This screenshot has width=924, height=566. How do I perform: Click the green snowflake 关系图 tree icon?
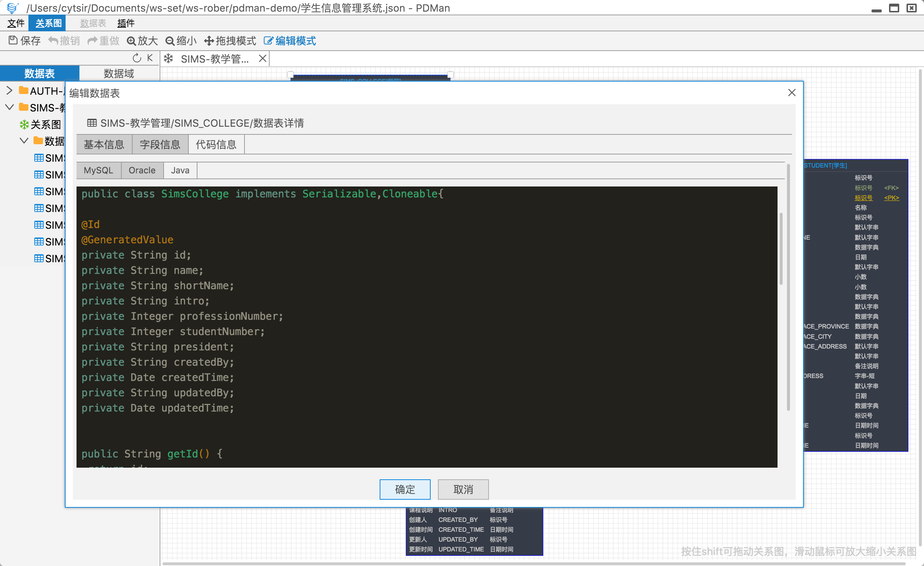point(24,125)
